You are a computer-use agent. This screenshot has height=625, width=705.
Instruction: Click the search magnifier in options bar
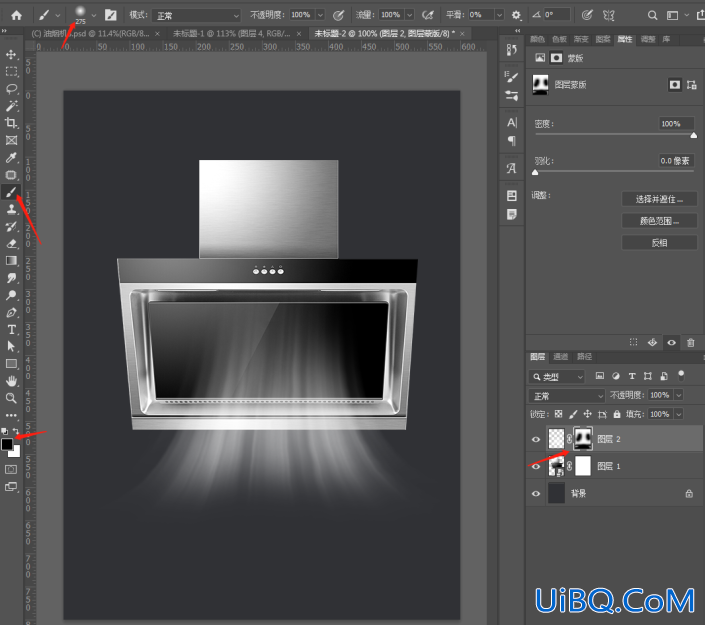(652, 15)
